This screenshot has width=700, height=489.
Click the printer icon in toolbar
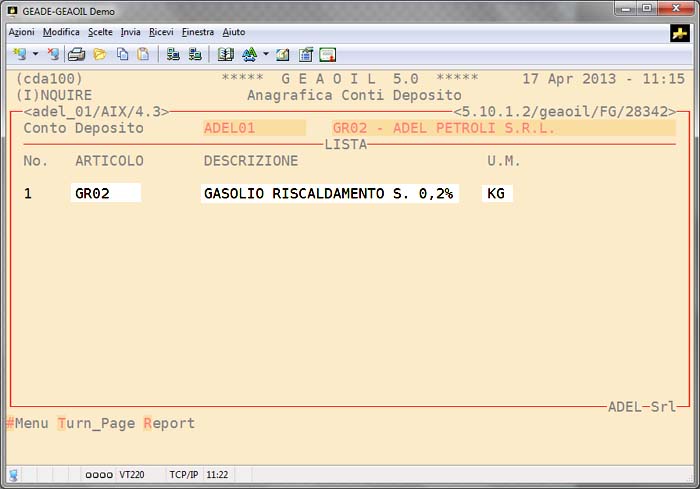[x=77, y=54]
